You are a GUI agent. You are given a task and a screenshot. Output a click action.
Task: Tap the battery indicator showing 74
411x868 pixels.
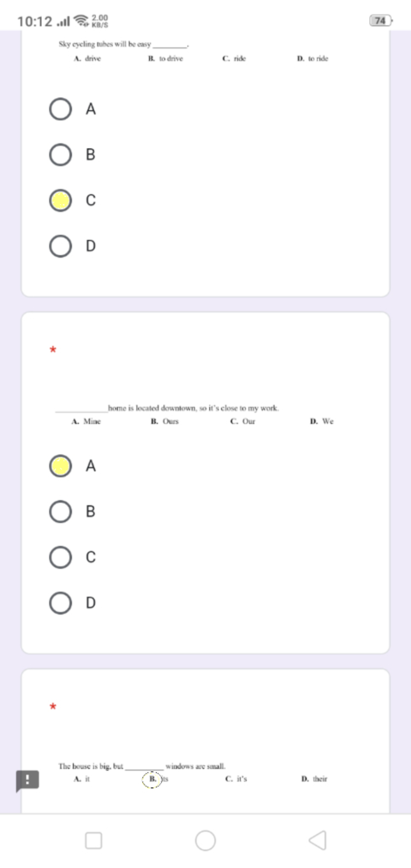pyautogui.click(x=380, y=20)
